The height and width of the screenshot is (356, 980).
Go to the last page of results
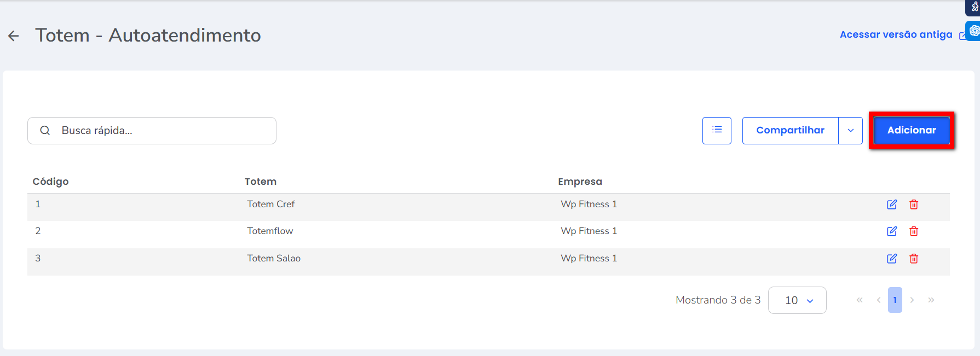[931, 300]
